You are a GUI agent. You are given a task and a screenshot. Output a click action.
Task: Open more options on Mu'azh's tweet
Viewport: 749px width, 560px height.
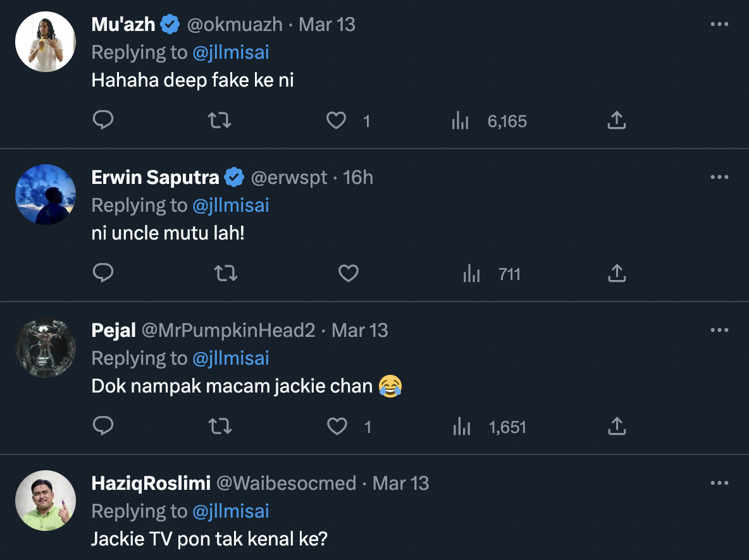(x=719, y=25)
